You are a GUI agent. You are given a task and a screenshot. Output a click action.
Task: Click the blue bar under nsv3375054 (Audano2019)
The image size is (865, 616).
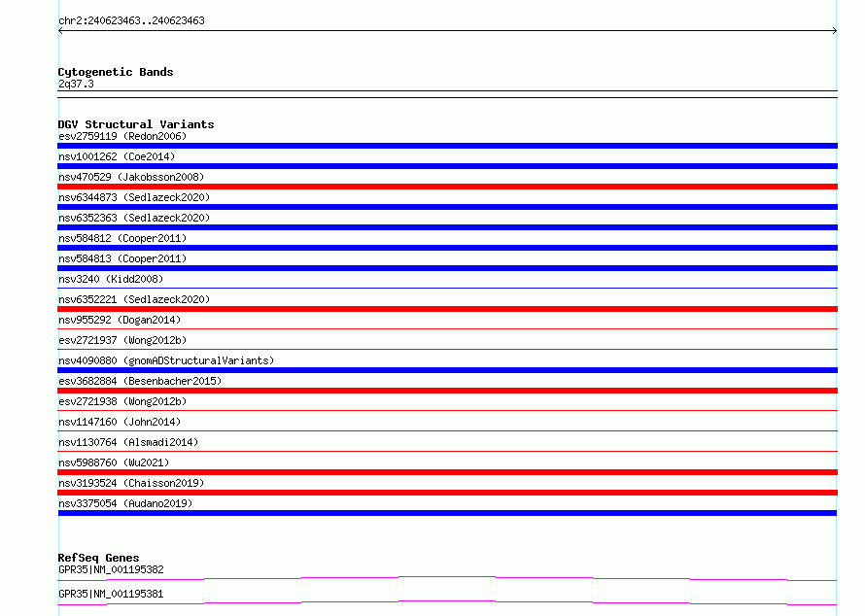coord(447,513)
